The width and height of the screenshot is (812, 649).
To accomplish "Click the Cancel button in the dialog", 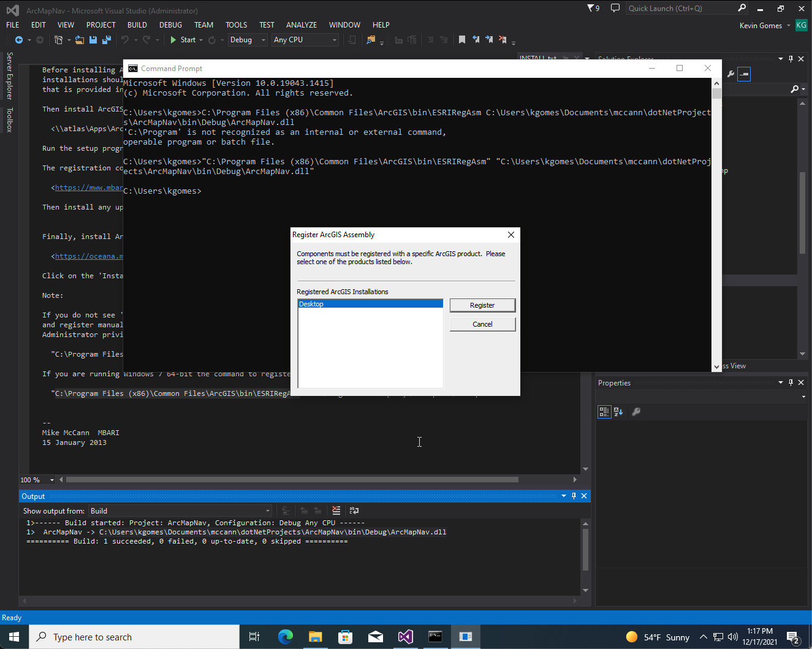I will coord(482,324).
